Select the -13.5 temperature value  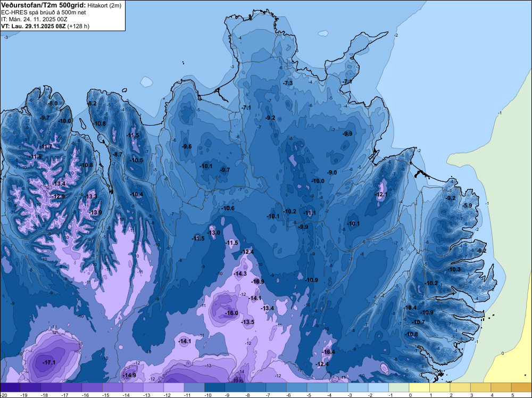248,322
